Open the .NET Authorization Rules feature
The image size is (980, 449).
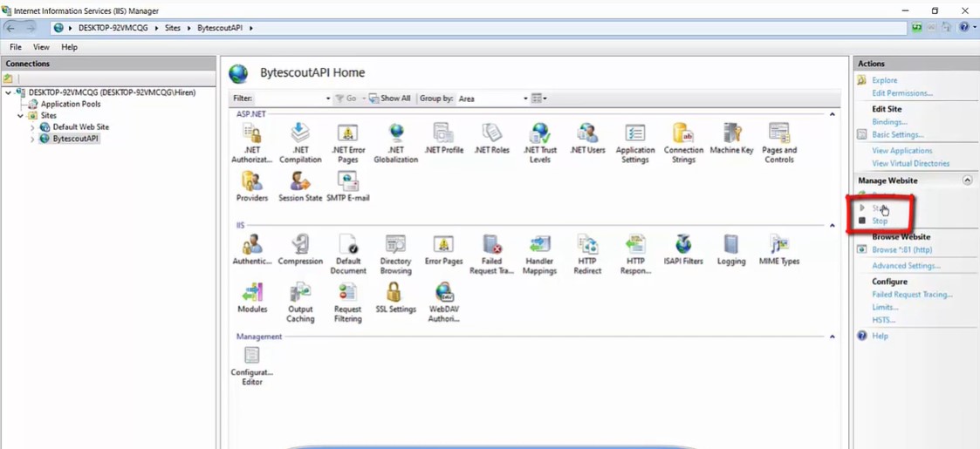point(252,142)
